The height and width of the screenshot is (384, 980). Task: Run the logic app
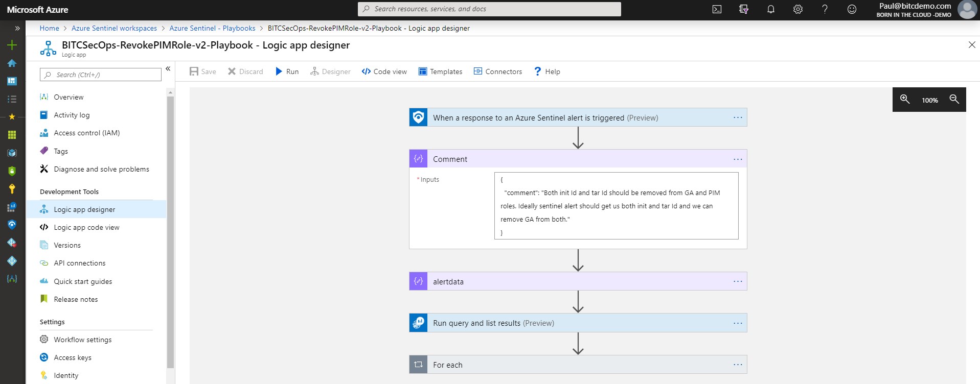[x=287, y=71]
